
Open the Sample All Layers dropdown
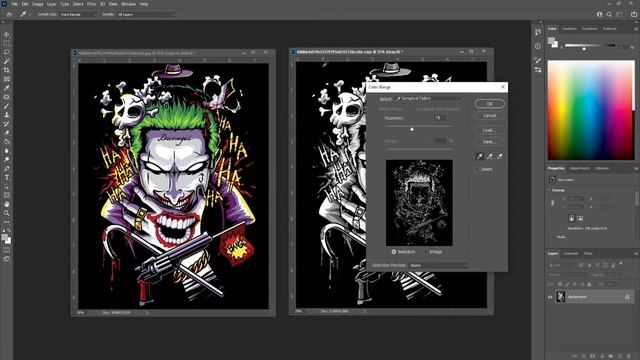point(146,14)
